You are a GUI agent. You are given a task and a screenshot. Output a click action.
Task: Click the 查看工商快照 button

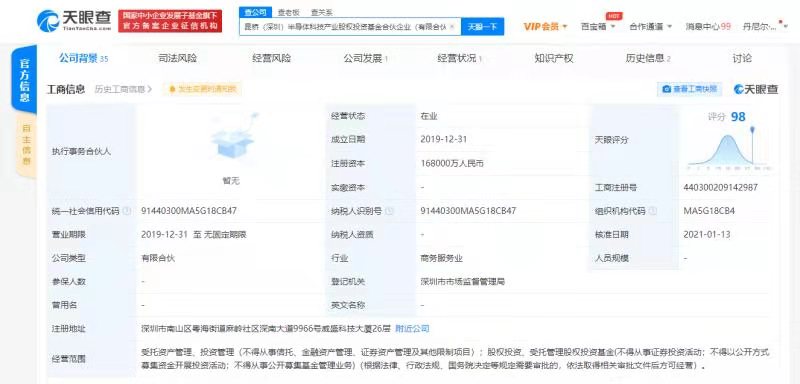coord(689,89)
